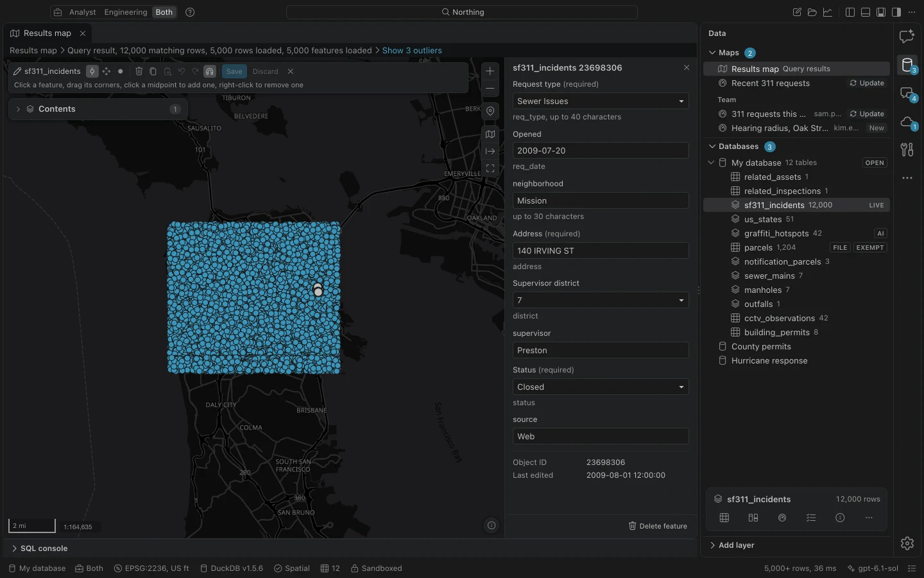Click the locate pin map control
924x578 pixels.
click(490, 111)
